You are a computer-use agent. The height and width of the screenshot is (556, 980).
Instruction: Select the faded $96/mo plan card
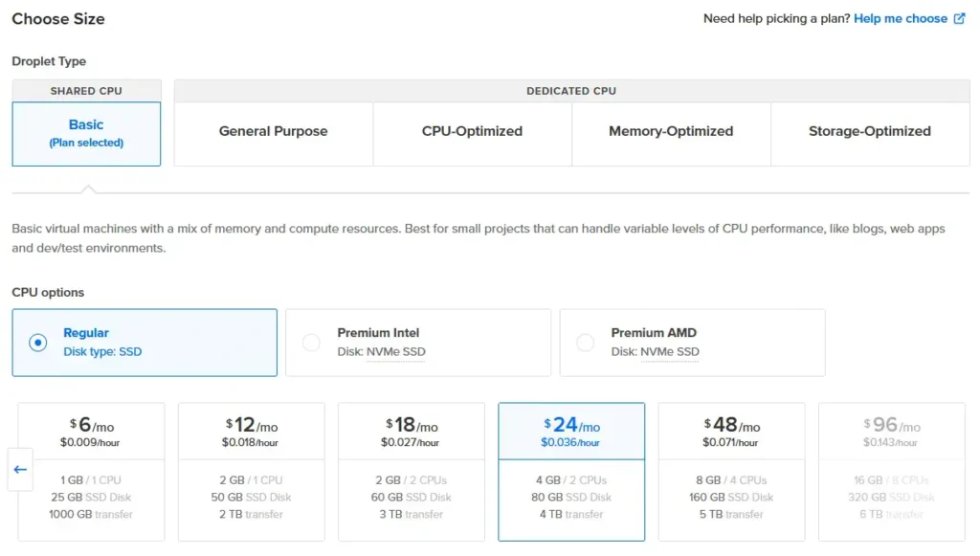(x=891, y=471)
